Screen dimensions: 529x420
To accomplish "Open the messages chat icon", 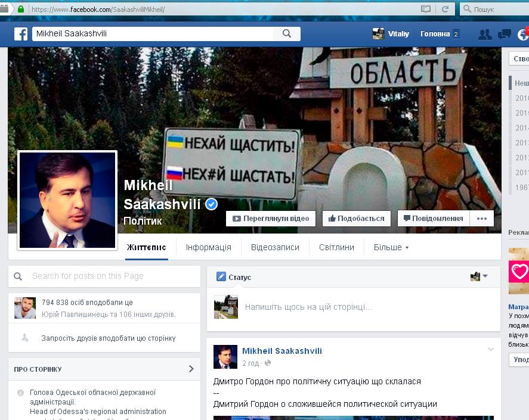I will click(505, 34).
